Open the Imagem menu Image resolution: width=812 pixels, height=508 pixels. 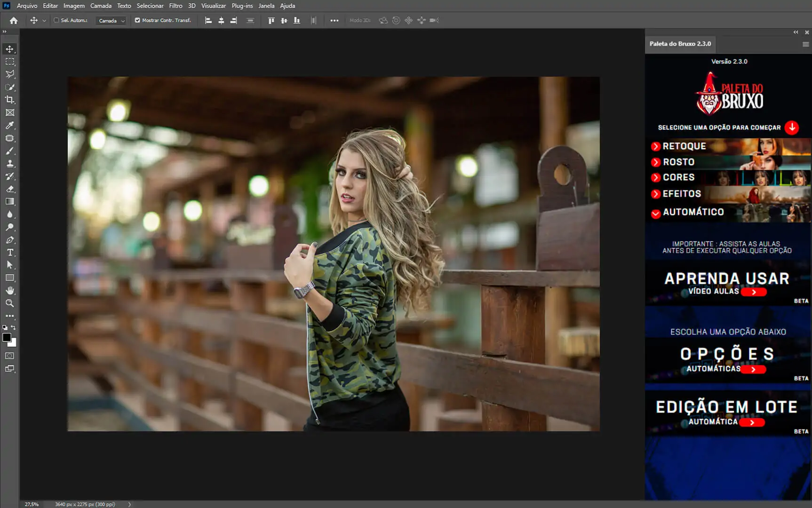click(74, 6)
